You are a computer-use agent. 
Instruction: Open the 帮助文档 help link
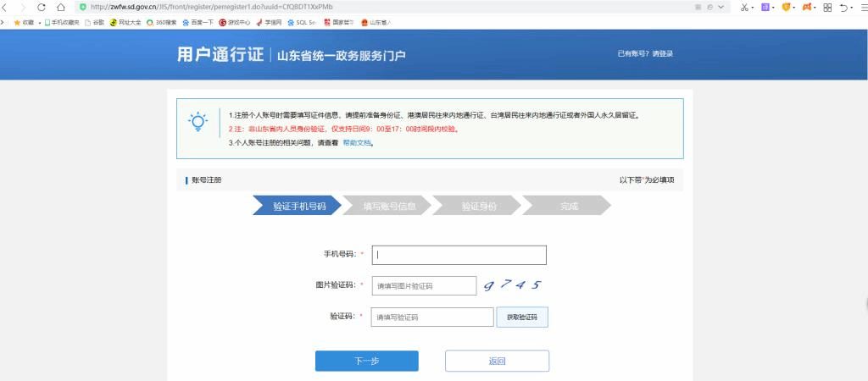click(357, 143)
